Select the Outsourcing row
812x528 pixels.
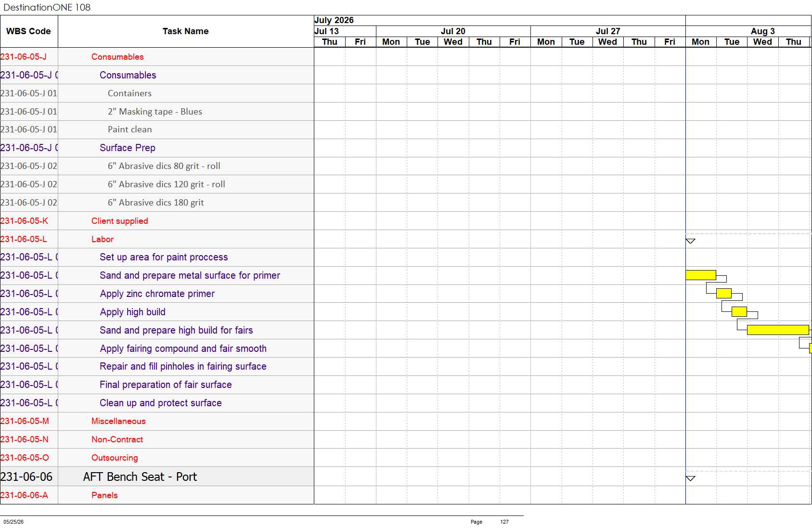coord(157,458)
